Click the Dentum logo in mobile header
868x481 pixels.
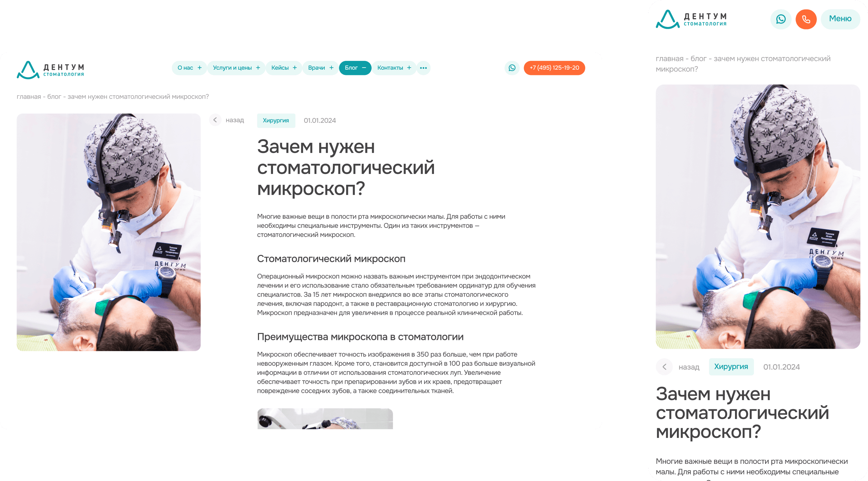coord(691,19)
